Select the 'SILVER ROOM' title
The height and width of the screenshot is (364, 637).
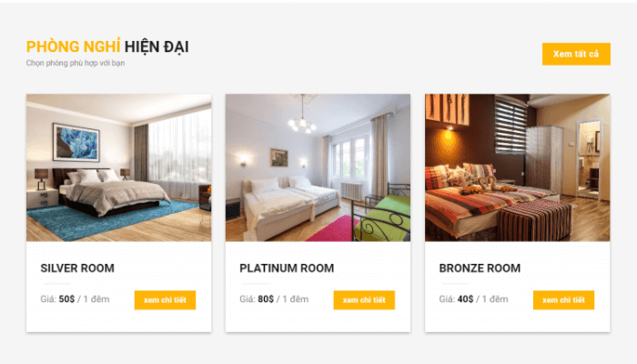point(77,268)
